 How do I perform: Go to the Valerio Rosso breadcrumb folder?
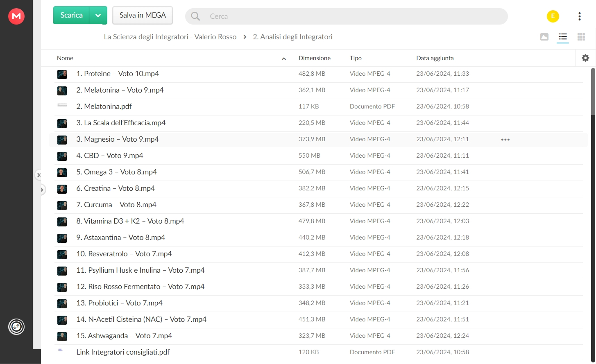point(170,37)
